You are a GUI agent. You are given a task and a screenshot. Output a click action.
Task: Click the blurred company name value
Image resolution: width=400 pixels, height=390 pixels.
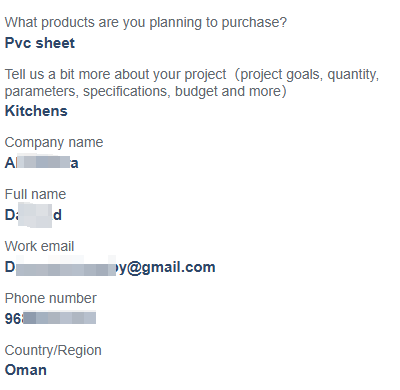[x=42, y=163]
